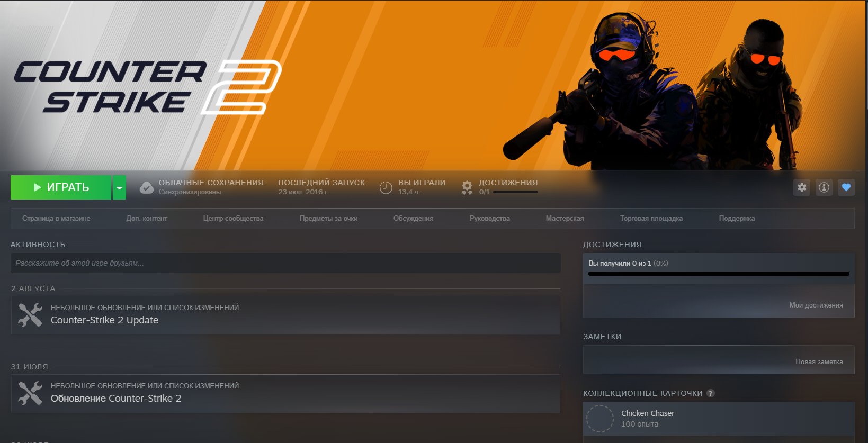Click Chicken Chaser card placeholder circle
868x443 pixels.
click(x=600, y=419)
